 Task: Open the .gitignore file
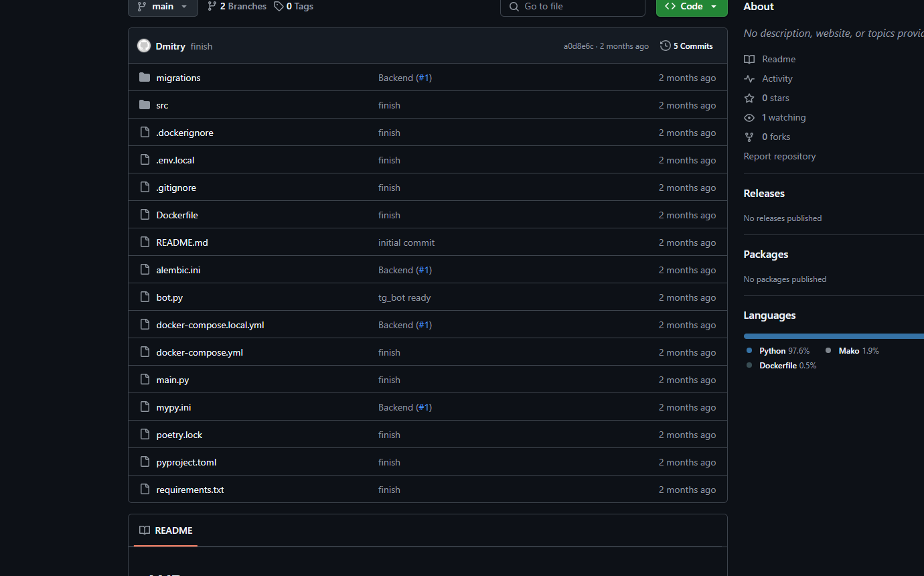click(176, 188)
